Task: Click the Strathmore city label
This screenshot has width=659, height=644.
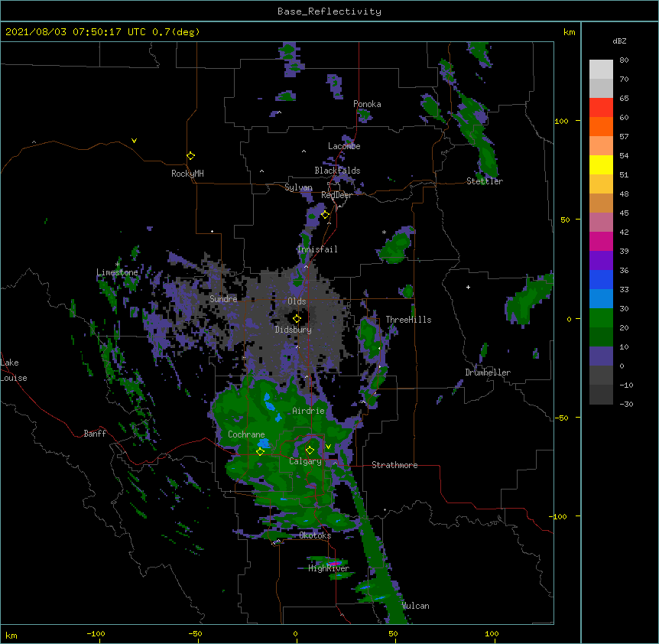Action: [x=394, y=465]
